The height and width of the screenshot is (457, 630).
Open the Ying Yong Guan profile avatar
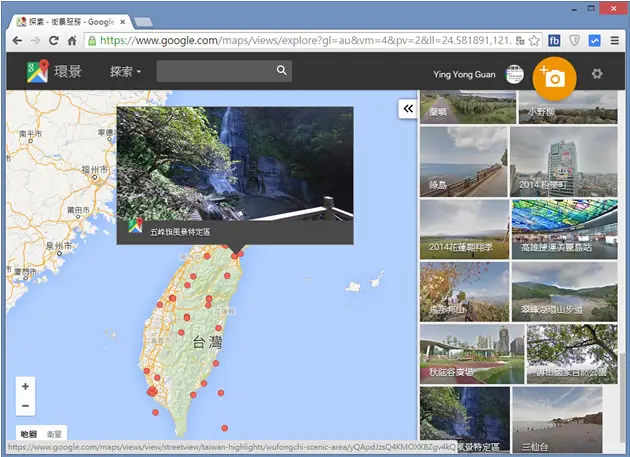514,74
